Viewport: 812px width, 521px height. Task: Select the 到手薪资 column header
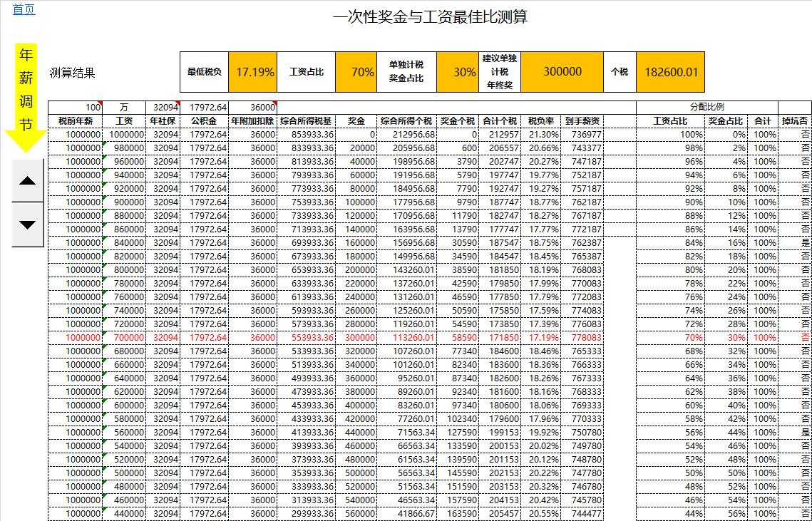pyautogui.click(x=582, y=121)
